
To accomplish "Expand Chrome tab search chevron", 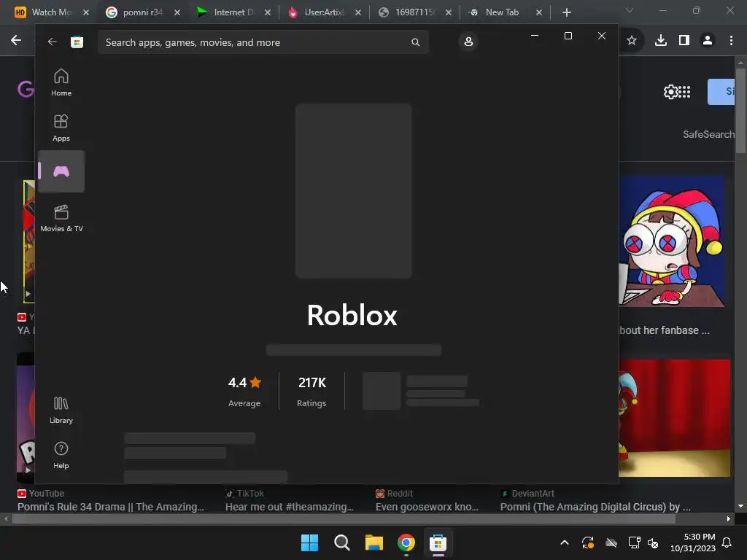I will tap(630, 10).
